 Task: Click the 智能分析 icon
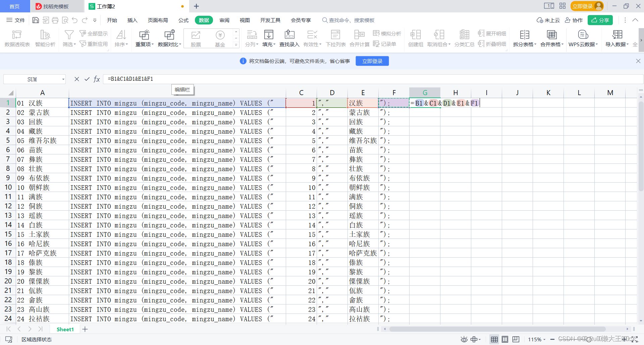45,39
